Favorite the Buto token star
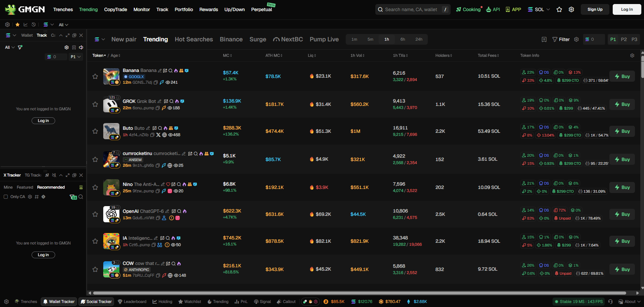The height and width of the screenshot is (307, 644). 95,131
